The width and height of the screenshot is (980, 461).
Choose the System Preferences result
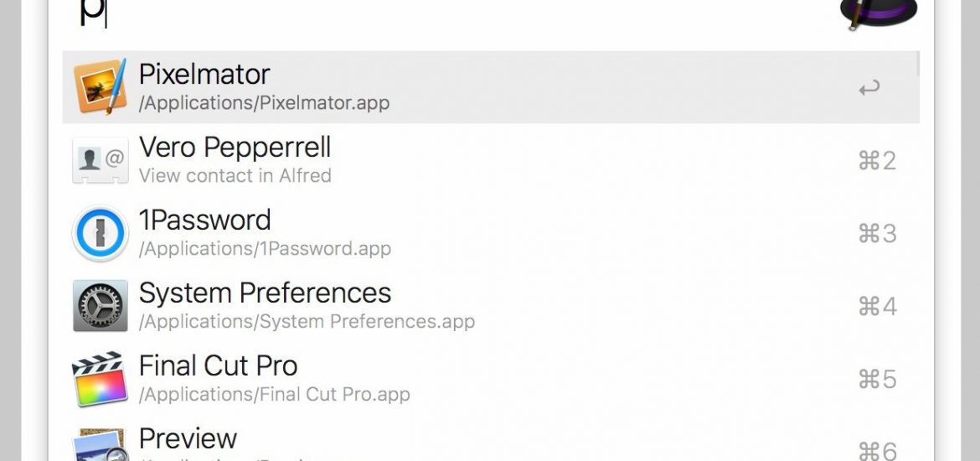(x=491, y=306)
